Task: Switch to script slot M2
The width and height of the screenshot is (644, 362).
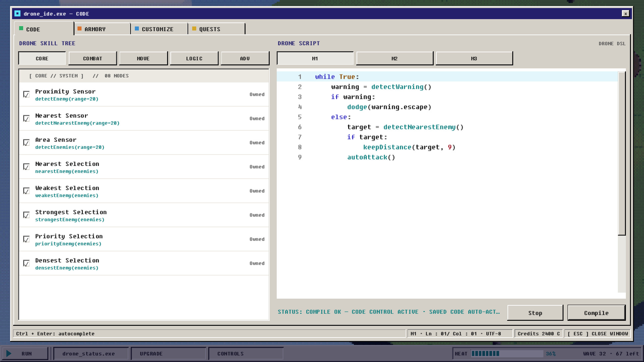Action: point(394,58)
